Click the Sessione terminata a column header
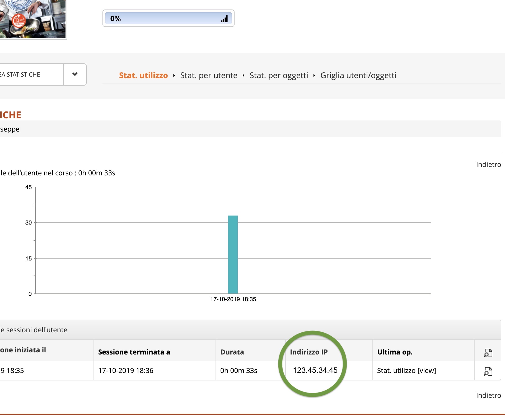The image size is (505, 420). click(134, 352)
